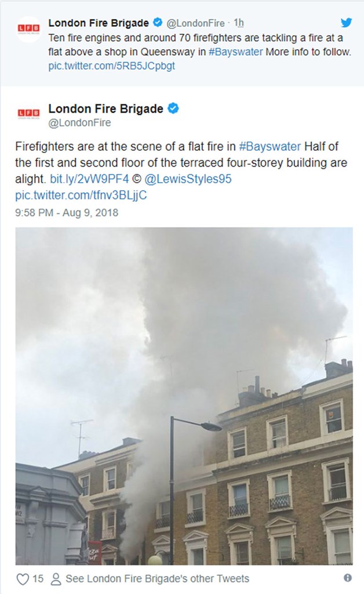Click the London Fire Brigade name in the main tweet
Viewport: 364px width, 594px height.
click(x=105, y=108)
